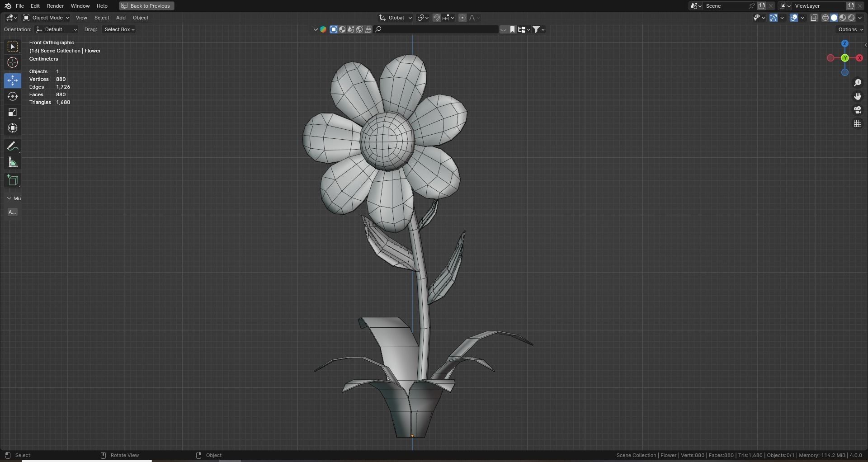The image size is (868, 462).
Task: Toggle show overlays button
Action: click(794, 18)
